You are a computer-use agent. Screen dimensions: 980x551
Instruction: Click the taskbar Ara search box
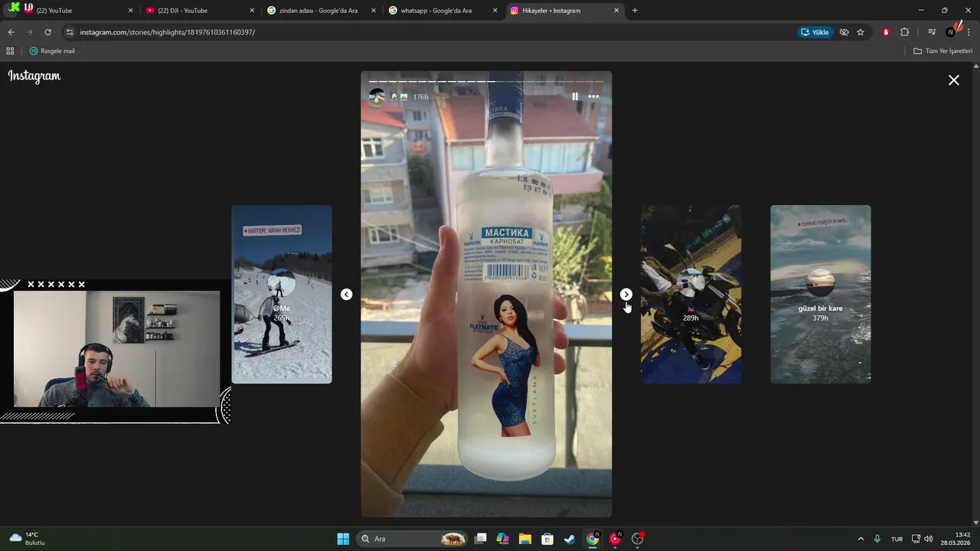point(413,539)
